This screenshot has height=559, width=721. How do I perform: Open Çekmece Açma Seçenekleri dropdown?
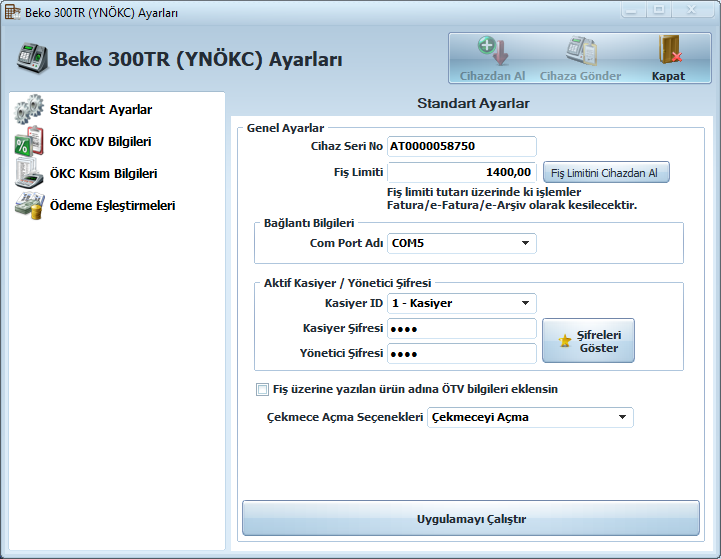pyautogui.click(x=622, y=417)
